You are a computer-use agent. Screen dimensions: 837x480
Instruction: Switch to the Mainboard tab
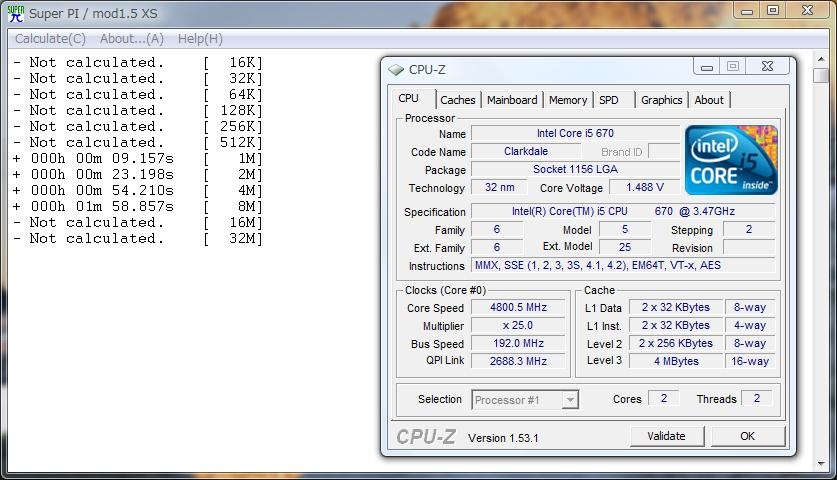click(512, 100)
